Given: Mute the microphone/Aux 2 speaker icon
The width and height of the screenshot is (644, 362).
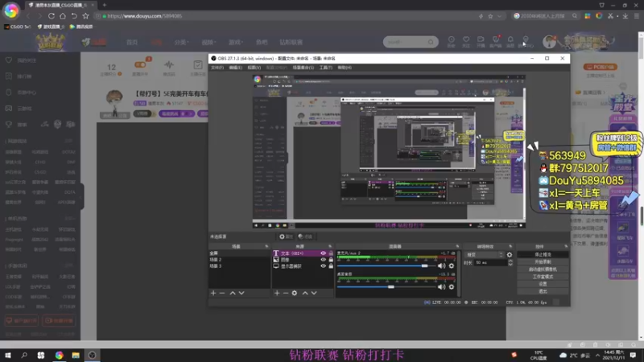Looking at the screenshot, I should tap(441, 266).
